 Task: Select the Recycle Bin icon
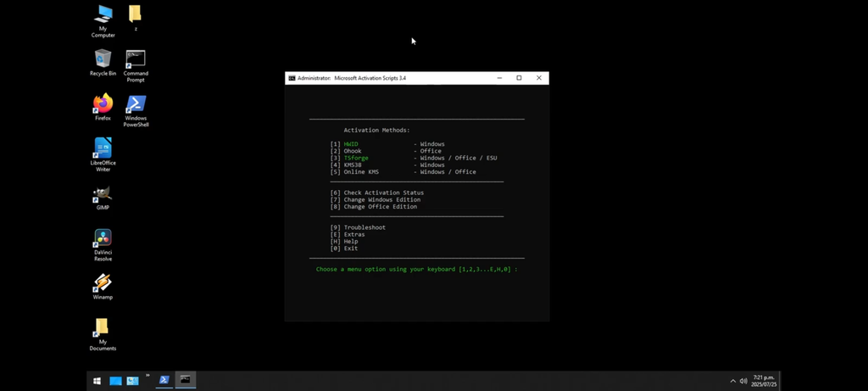(x=103, y=59)
